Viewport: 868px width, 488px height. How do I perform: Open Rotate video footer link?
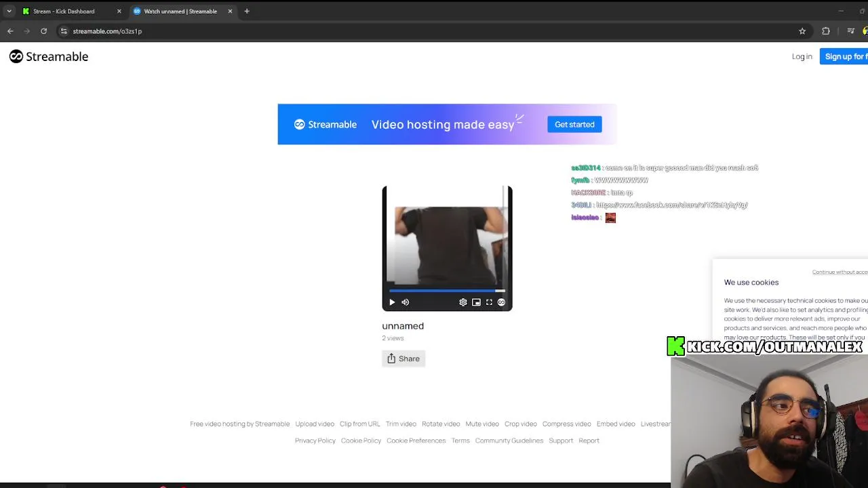tap(441, 424)
